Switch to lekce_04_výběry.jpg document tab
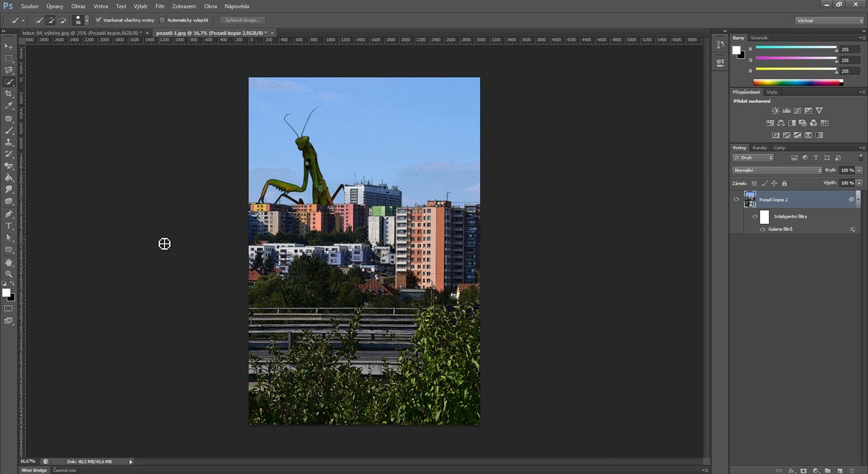The image size is (868, 474). coord(79,33)
